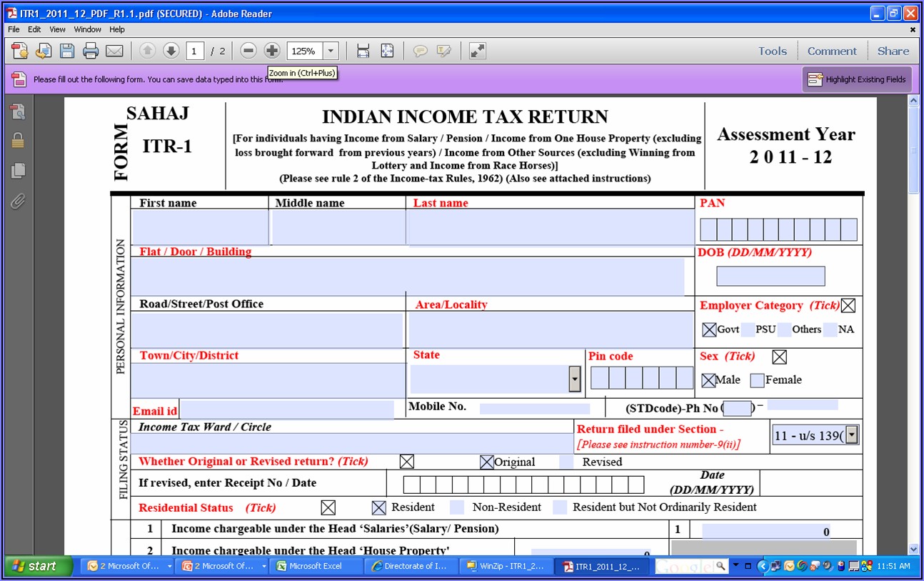Image resolution: width=924 pixels, height=581 pixels.
Task: Click the Zoom out minus icon
Action: pos(248,51)
